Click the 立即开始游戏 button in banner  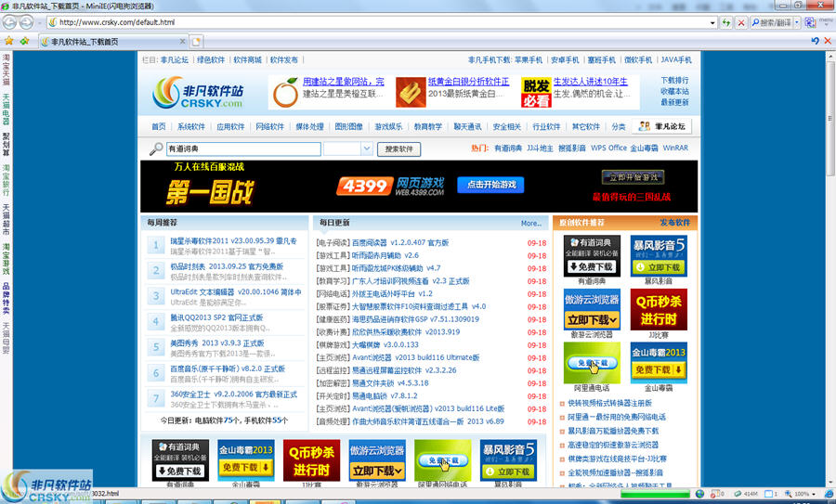click(x=633, y=177)
